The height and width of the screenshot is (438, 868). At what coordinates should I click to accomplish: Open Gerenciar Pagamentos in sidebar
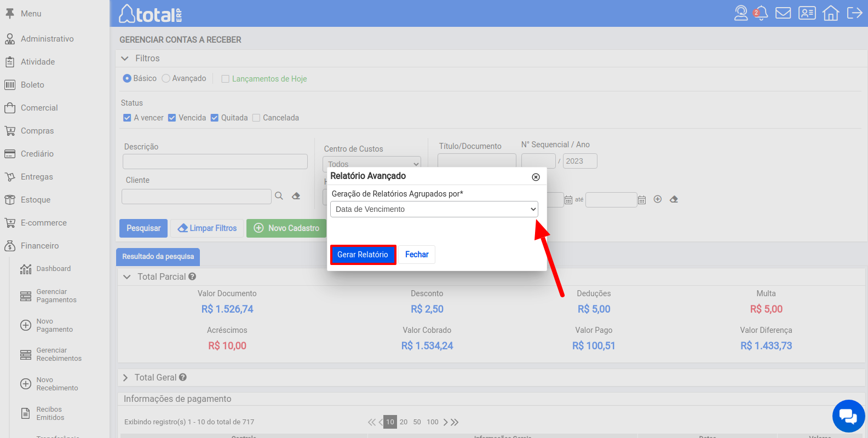56,296
